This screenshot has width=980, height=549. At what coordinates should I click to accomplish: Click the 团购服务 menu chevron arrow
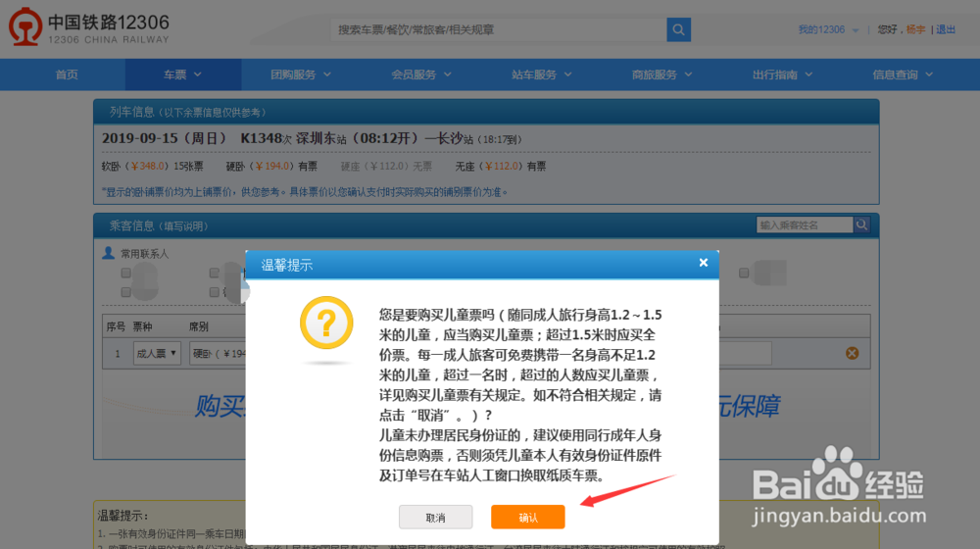327,75
